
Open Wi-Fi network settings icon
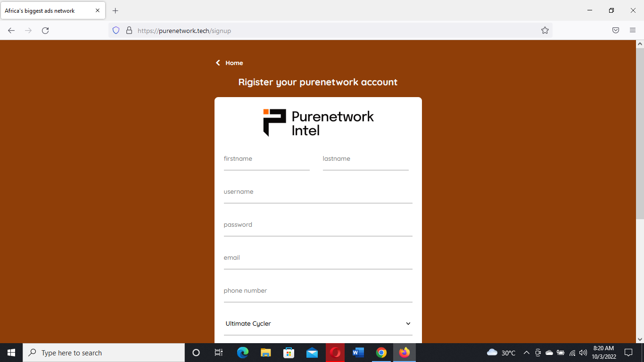click(572, 353)
